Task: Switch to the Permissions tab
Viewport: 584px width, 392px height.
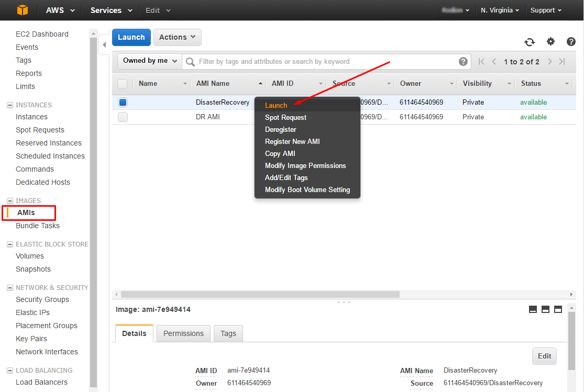Action: tap(183, 333)
